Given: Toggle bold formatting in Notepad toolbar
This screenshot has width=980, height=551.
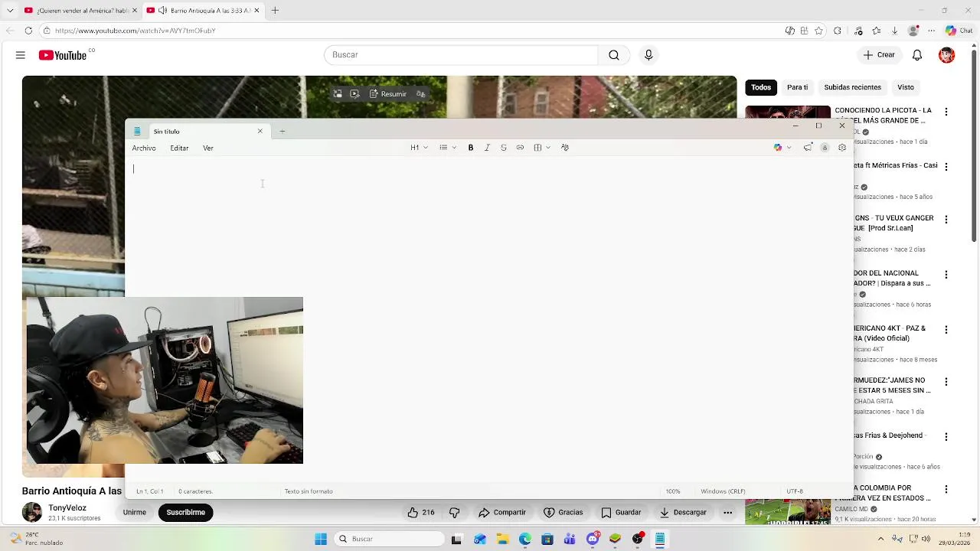Looking at the screenshot, I should [x=471, y=148].
